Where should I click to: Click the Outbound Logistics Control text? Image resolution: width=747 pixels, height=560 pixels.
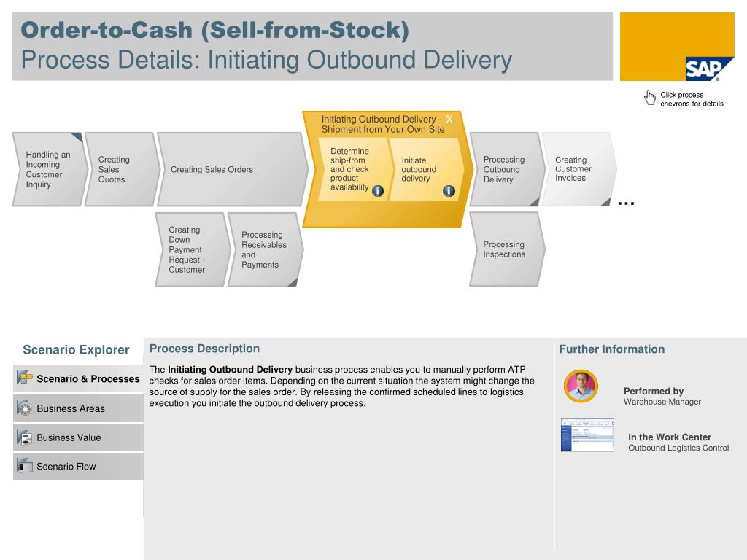pos(678,448)
